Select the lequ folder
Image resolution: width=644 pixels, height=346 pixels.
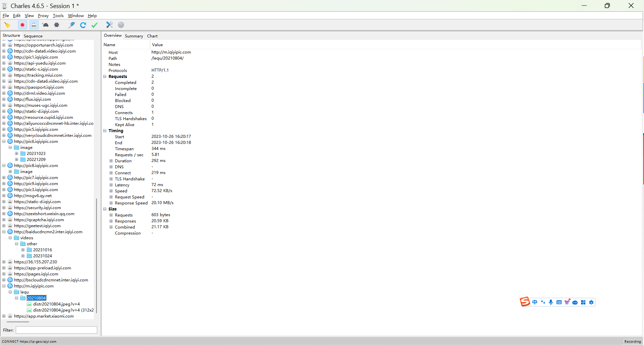click(x=24, y=292)
